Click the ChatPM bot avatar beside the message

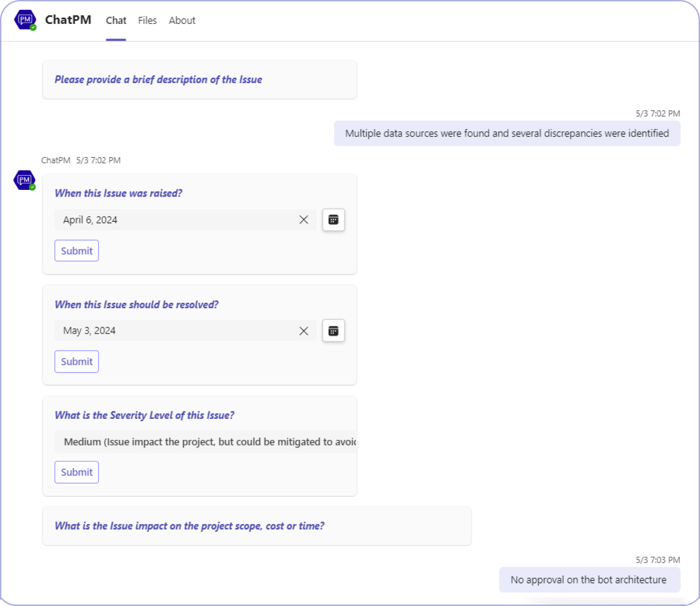coord(24,180)
